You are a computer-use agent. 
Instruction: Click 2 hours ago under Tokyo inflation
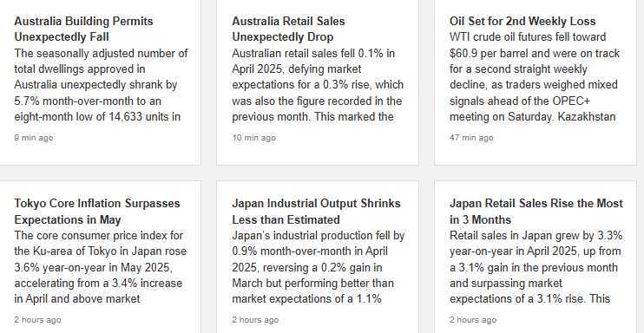tap(37, 320)
